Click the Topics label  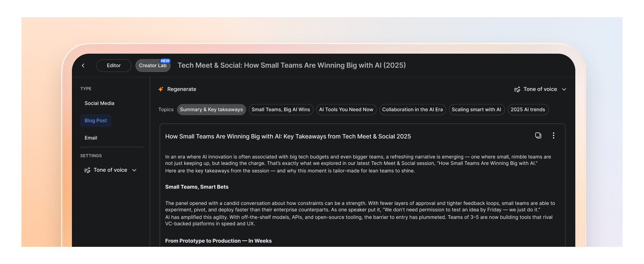click(x=166, y=109)
